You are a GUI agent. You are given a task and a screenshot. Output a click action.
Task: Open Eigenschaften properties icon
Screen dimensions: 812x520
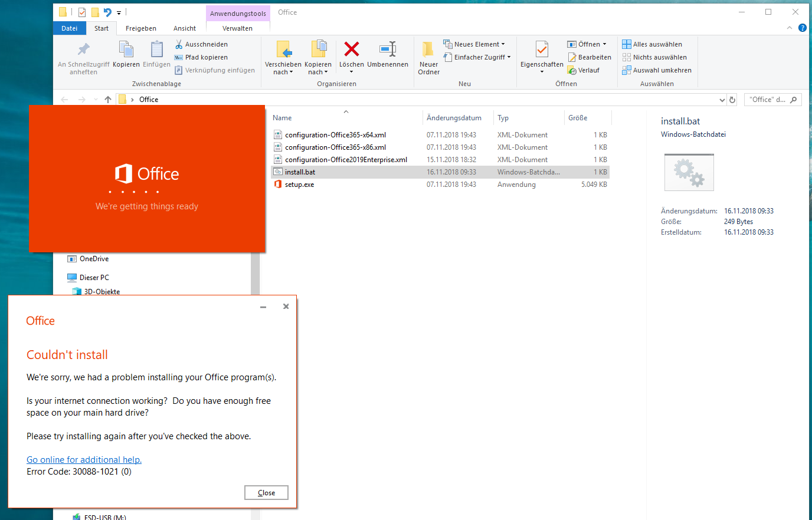542,50
